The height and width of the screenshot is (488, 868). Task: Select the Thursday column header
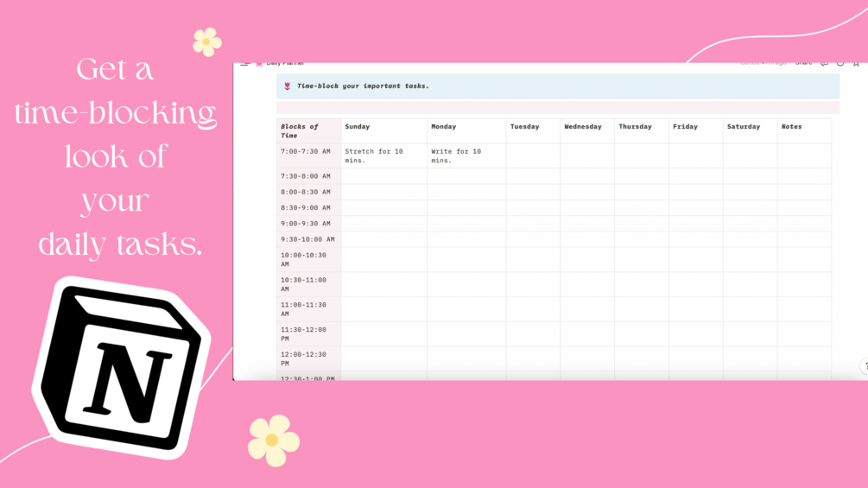[642, 131]
